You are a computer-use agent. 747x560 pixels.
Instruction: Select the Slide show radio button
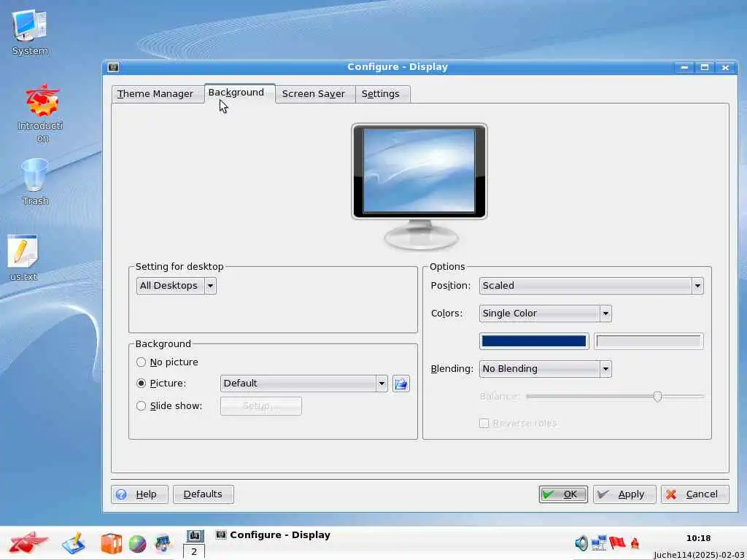pos(141,406)
